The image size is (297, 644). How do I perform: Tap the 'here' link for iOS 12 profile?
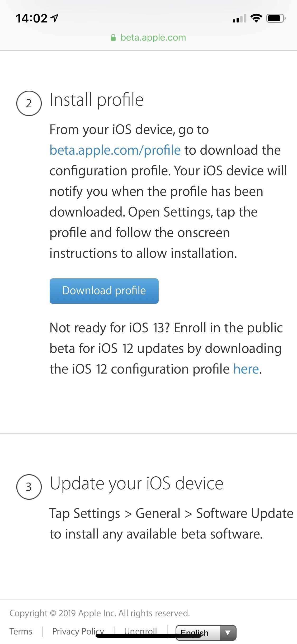pyautogui.click(x=246, y=369)
